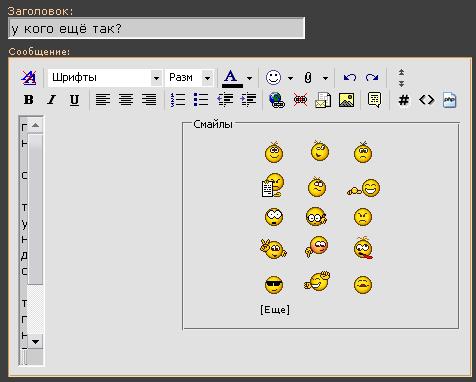Wrap selection in CODE tags (# icon)
This screenshot has width=476, height=382.
point(404,100)
